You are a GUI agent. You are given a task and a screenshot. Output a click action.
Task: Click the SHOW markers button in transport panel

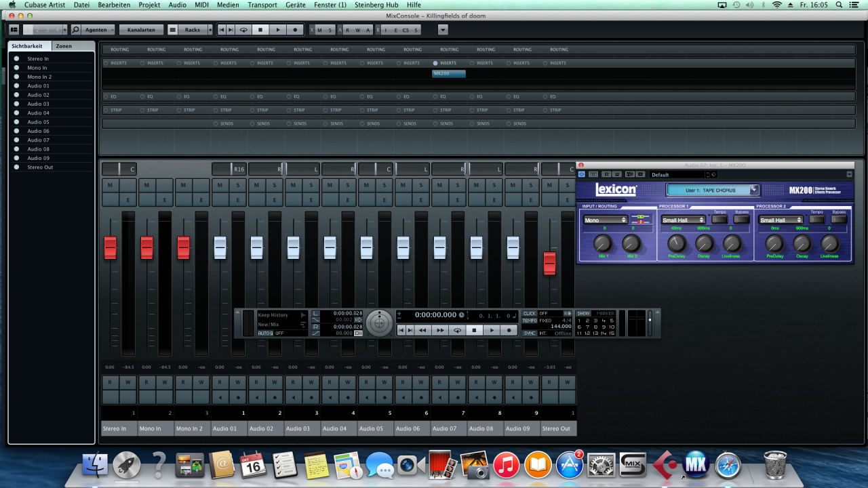click(x=583, y=313)
